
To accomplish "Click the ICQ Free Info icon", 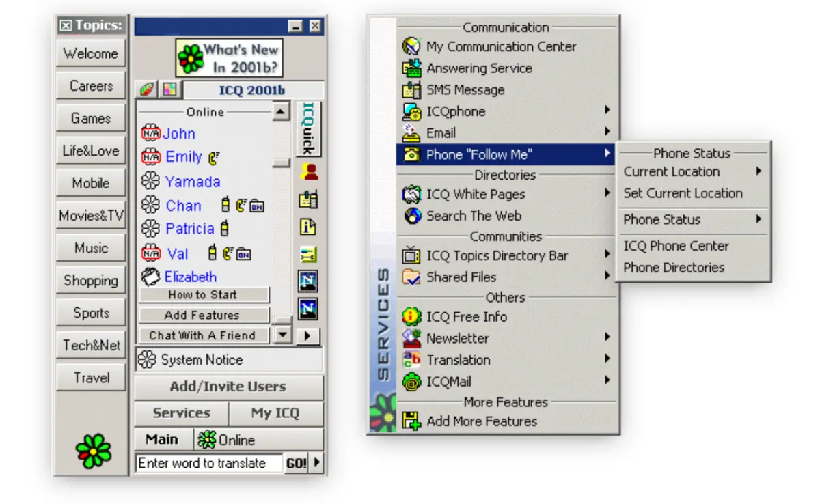I will (412, 317).
